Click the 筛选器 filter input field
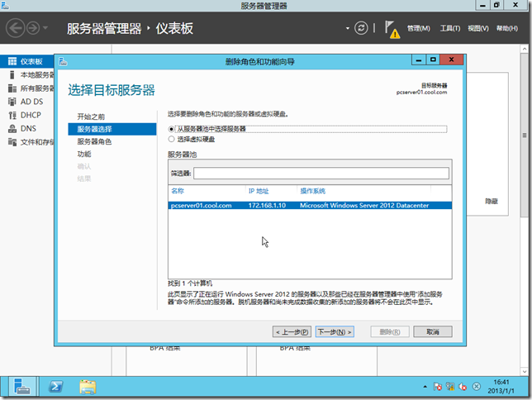The height and width of the screenshot is (400, 532). [321, 174]
